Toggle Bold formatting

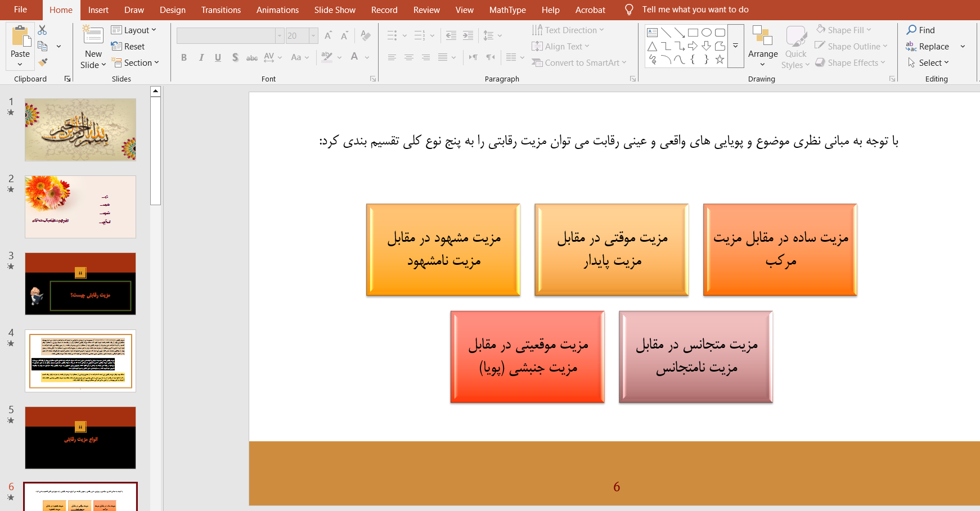click(184, 57)
